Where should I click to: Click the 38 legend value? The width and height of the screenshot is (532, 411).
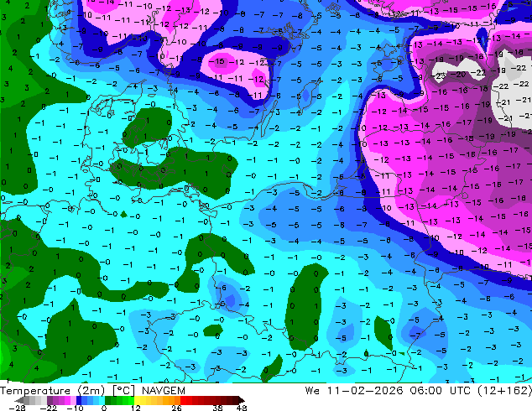pyautogui.click(x=218, y=408)
